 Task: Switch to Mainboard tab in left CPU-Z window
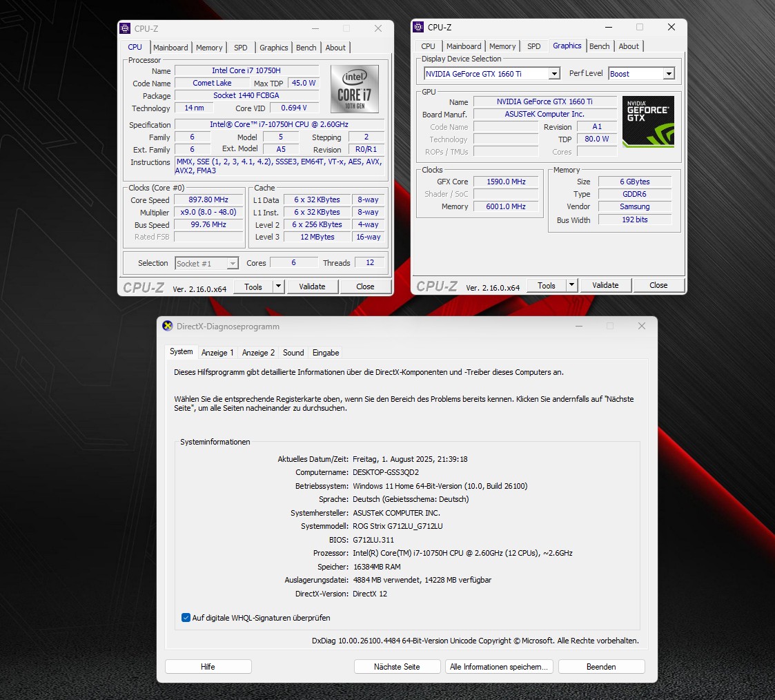coord(170,48)
